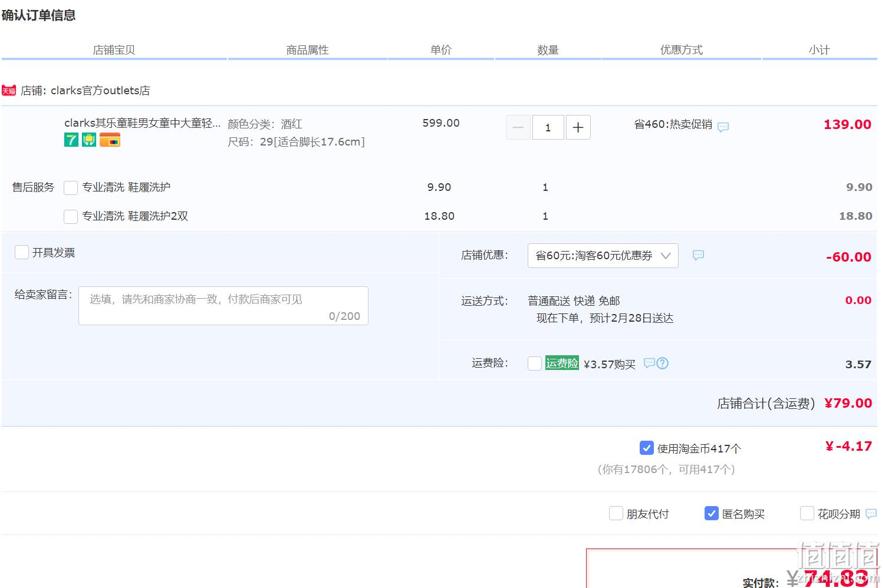Decrease quantity with the minus button
Image resolution: width=885 pixels, height=588 pixels.
pos(518,127)
